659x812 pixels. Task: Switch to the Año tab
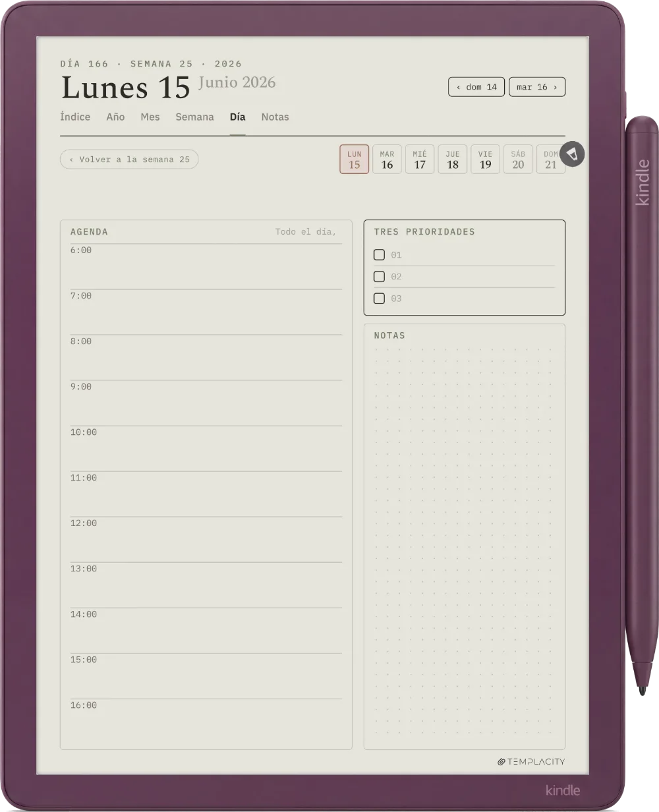tap(115, 117)
